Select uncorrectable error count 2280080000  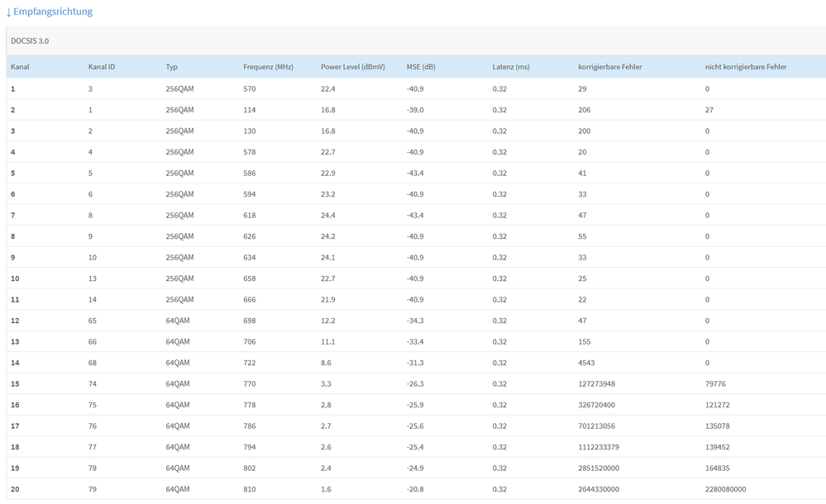pos(725,489)
